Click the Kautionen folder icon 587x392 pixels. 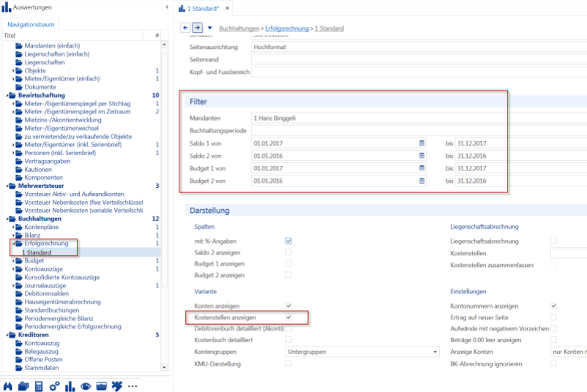pyautogui.click(x=19, y=170)
